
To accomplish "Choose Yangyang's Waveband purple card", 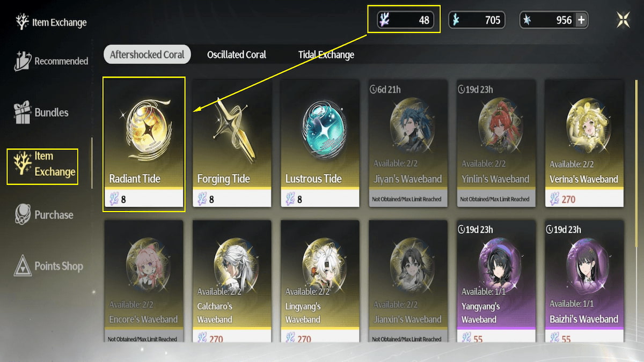I will pyautogui.click(x=496, y=282).
